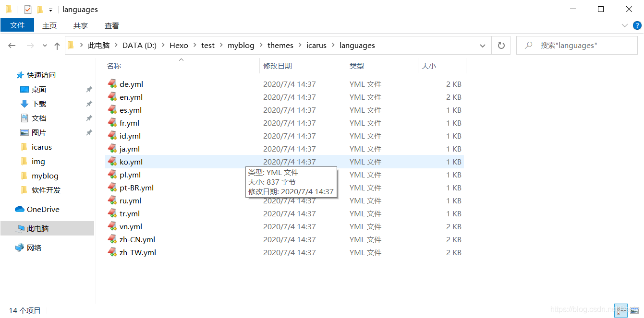Go up one folder level
The image size is (644, 318).
pos(57,46)
